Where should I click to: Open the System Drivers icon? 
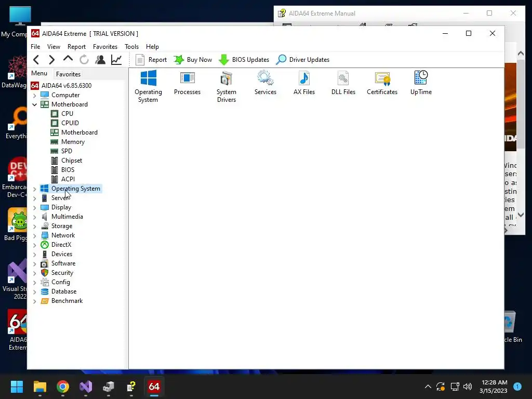pos(227,87)
